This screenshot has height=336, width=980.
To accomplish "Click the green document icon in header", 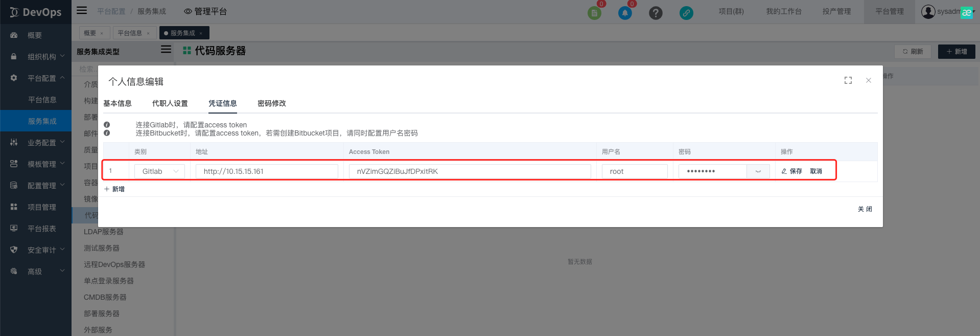I will [594, 13].
